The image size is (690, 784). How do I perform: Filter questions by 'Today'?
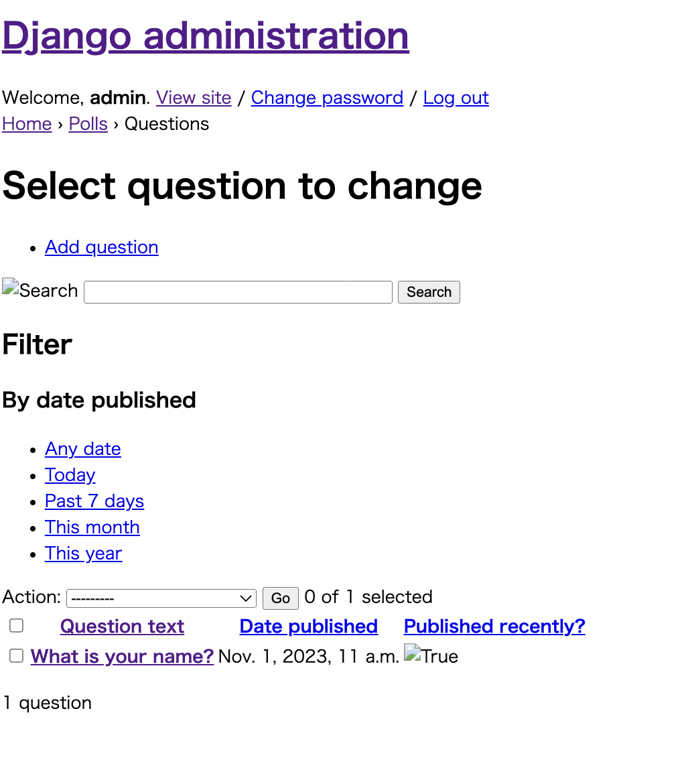[70, 475]
